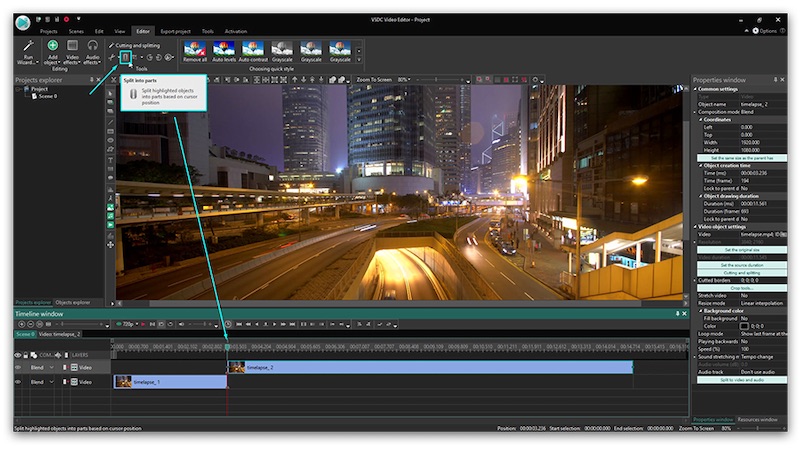Select the timelapse_2 clip on timeline

430,367
